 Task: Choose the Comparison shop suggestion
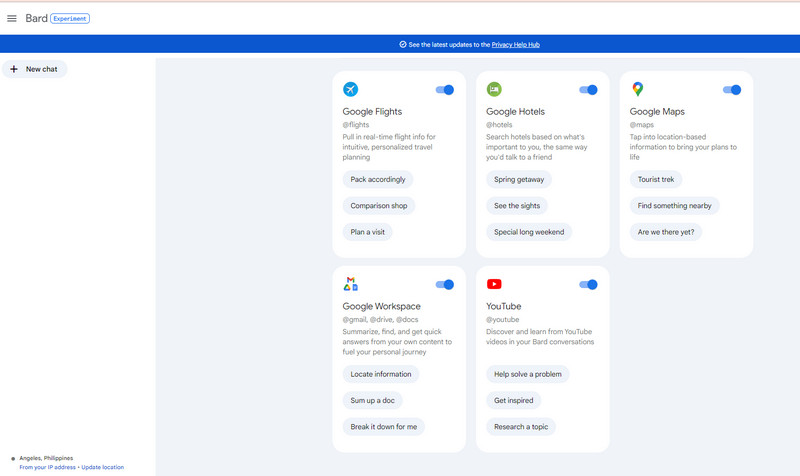click(379, 206)
